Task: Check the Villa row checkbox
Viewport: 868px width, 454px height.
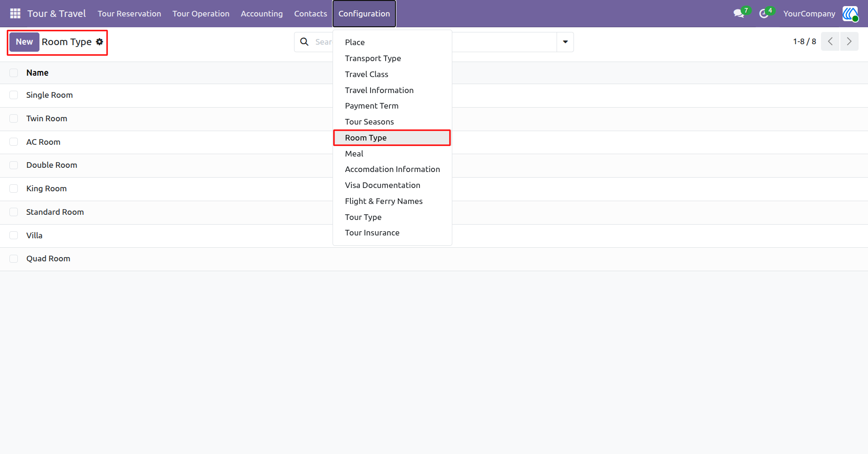Action: (x=14, y=235)
